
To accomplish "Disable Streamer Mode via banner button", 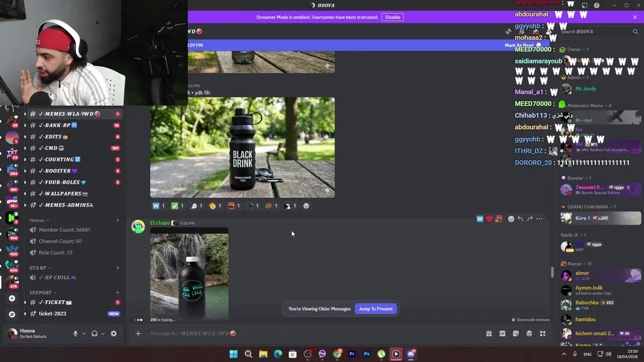I will (392, 17).
